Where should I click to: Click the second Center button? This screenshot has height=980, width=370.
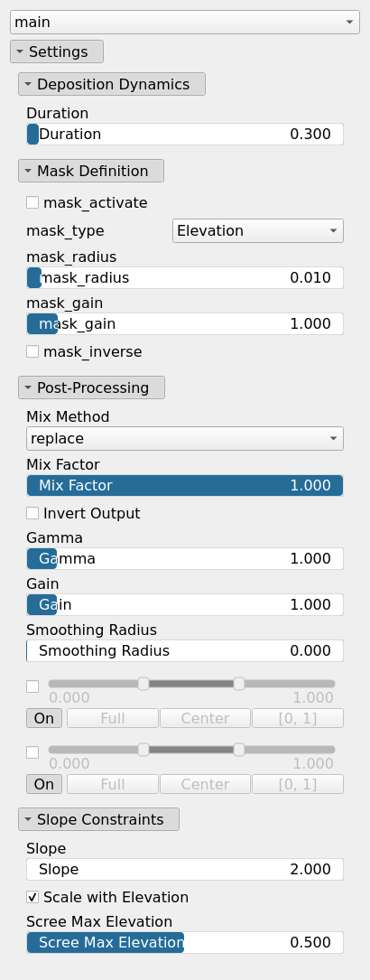tap(205, 784)
